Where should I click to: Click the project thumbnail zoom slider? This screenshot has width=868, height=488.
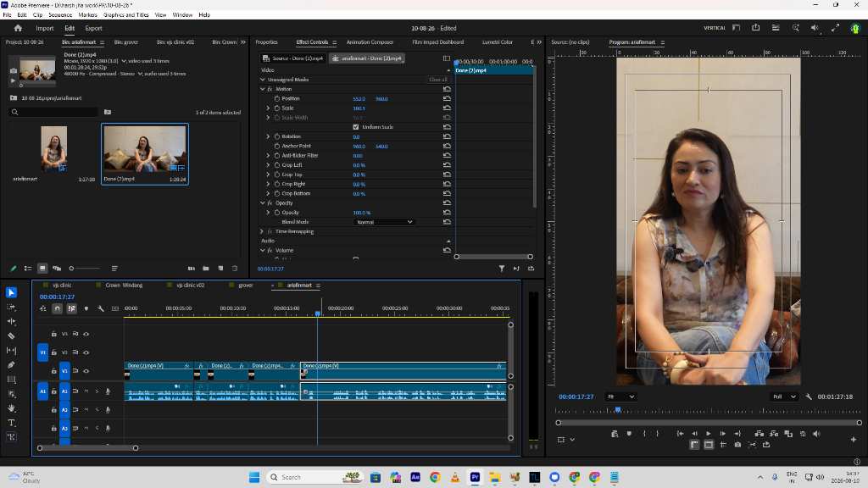click(85, 269)
